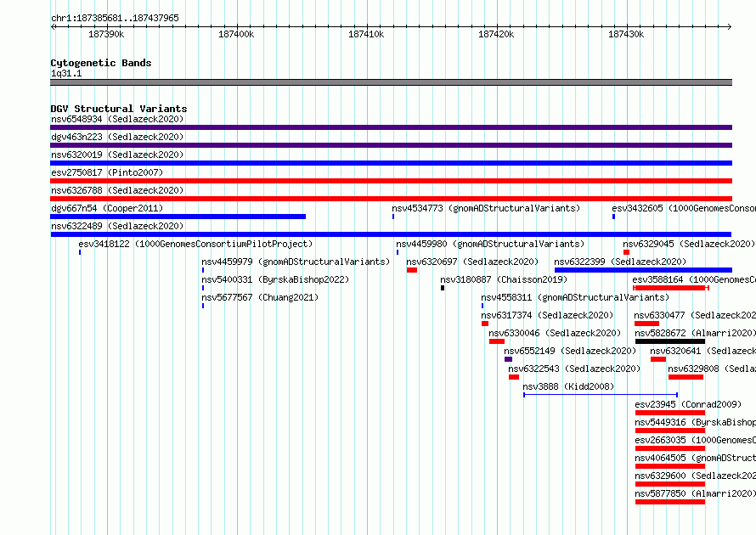Click the nsv6548934 (Sedlazeck2020) label

(117, 119)
